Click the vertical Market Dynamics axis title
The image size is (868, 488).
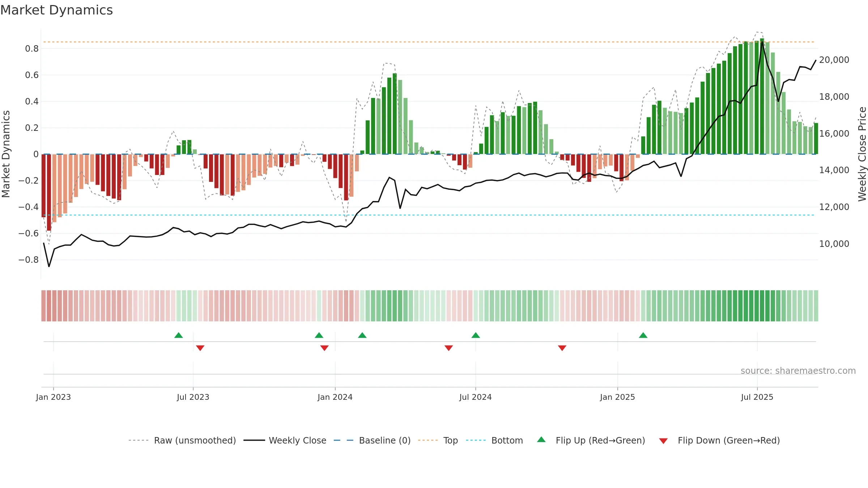click(x=6, y=154)
